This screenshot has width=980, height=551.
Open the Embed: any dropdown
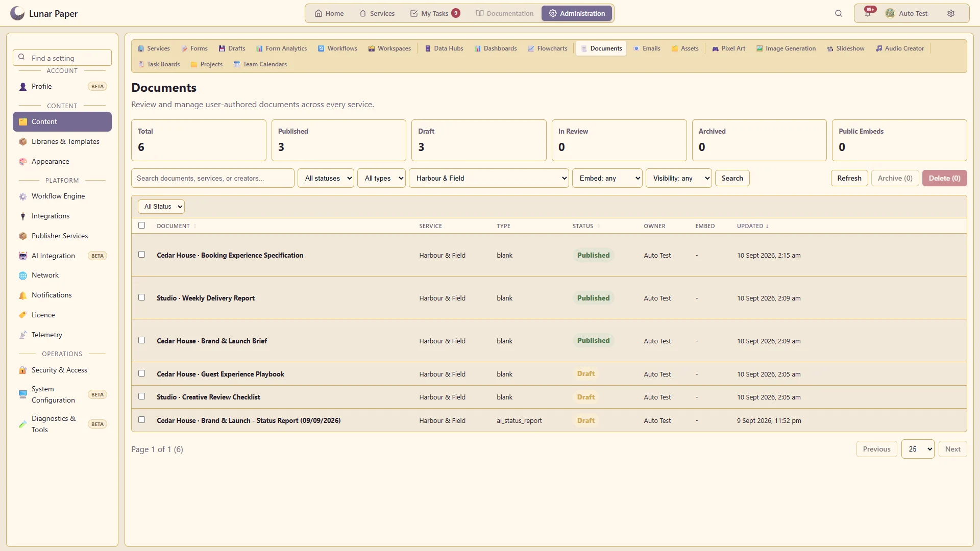(607, 178)
